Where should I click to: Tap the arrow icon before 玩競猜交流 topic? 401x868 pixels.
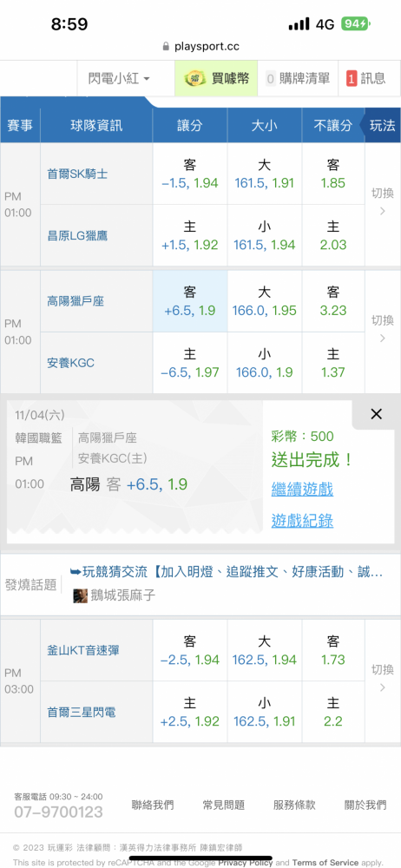pyautogui.click(x=76, y=572)
